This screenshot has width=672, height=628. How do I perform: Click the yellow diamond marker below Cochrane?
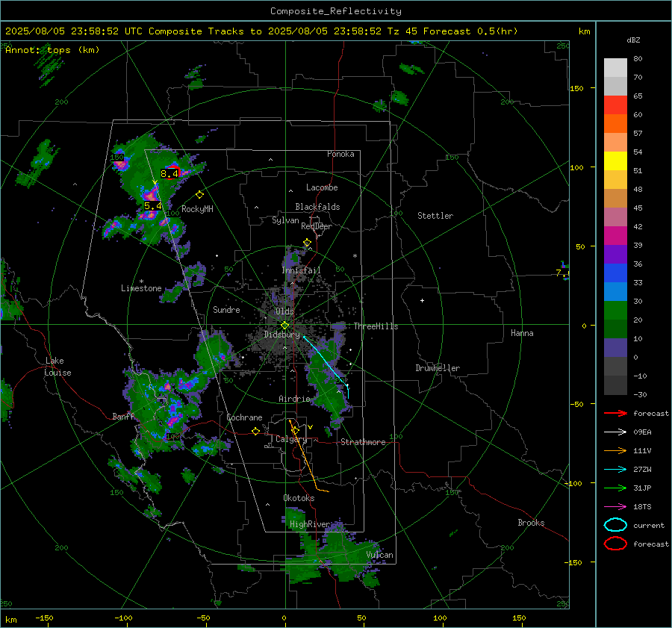(x=256, y=432)
